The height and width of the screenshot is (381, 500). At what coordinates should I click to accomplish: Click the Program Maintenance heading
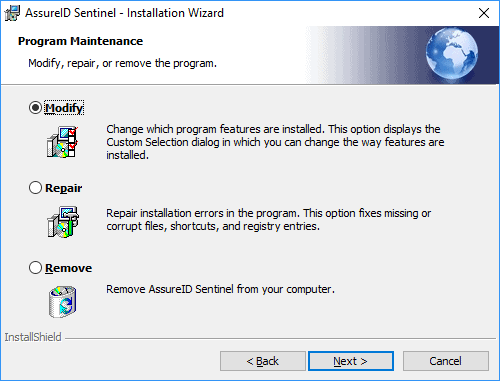click(x=80, y=41)
